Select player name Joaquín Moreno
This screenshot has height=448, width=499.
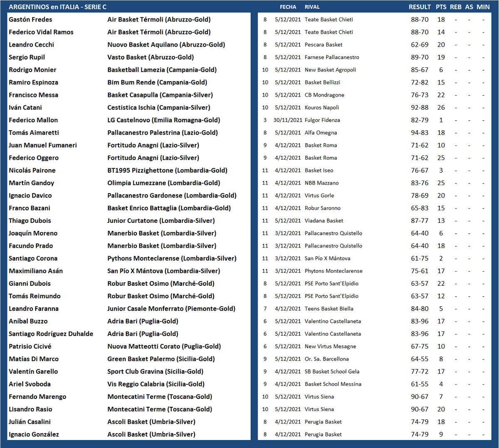(33, 233)
